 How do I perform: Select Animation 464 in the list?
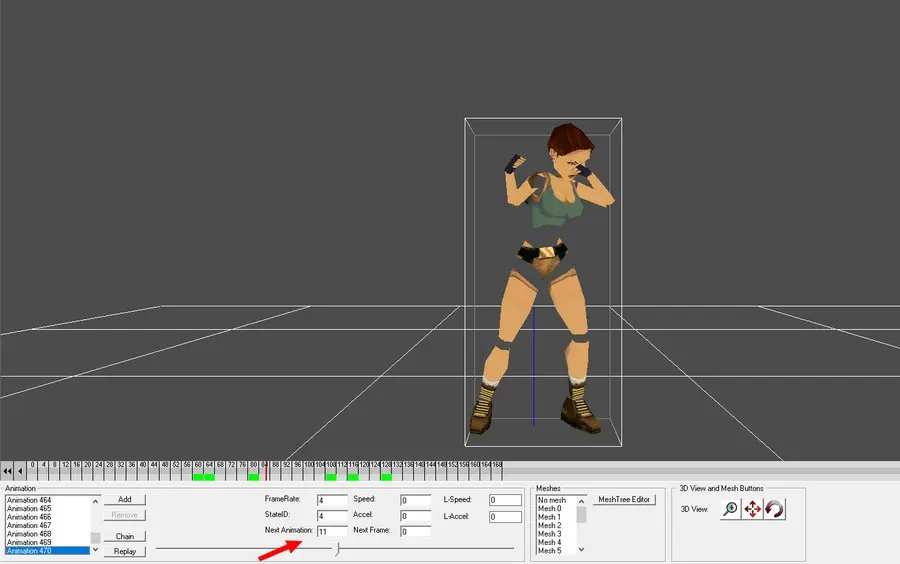(x=30, y=500)
